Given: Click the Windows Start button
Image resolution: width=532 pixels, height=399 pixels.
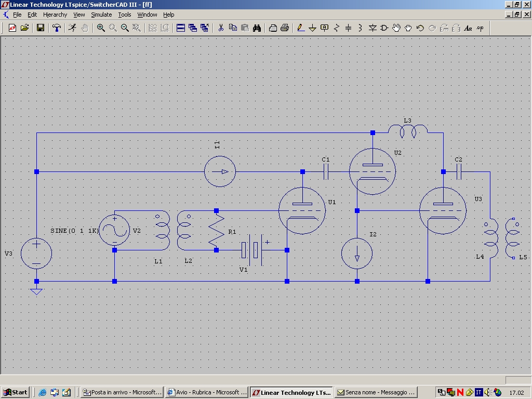Looking at the screenshot, I should pos(15,392).
